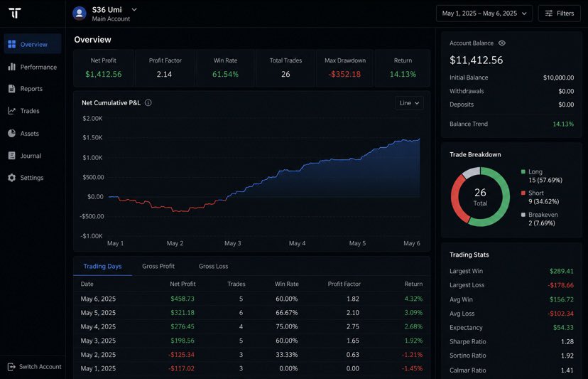The width and height of the screenshot is (588, 379).
Task: Click the -$125.34 net profit value
Action: point(182,355)
